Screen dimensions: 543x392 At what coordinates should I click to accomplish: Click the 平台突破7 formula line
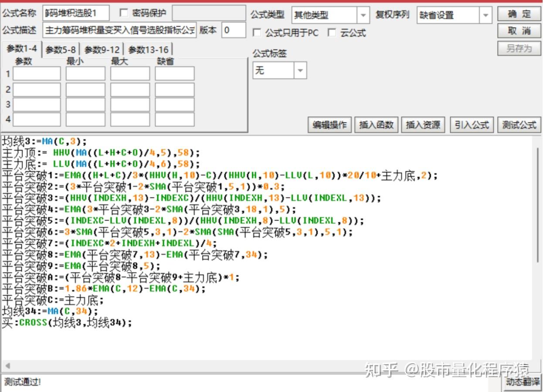(109, 243)
